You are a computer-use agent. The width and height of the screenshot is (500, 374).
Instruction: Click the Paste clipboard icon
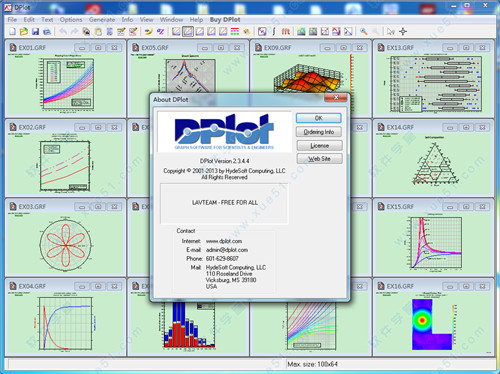coord(98,31)
